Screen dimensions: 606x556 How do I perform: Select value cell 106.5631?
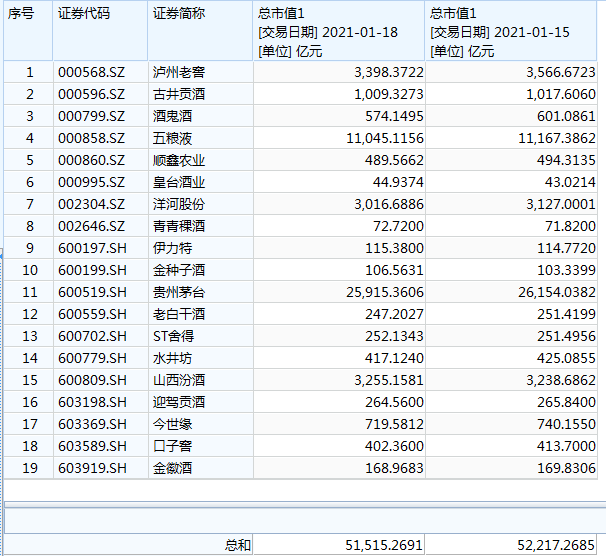[339, 270]
